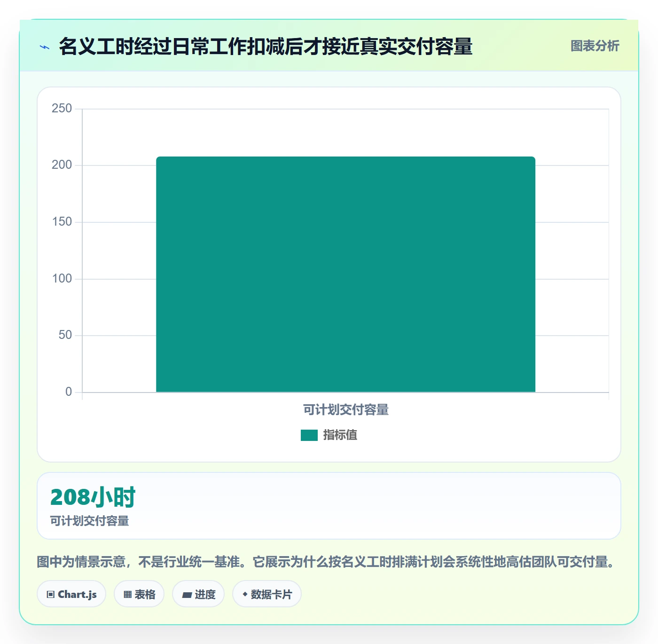
Task: Select the 数据卡片 tag chip
Action: point(267,594)
